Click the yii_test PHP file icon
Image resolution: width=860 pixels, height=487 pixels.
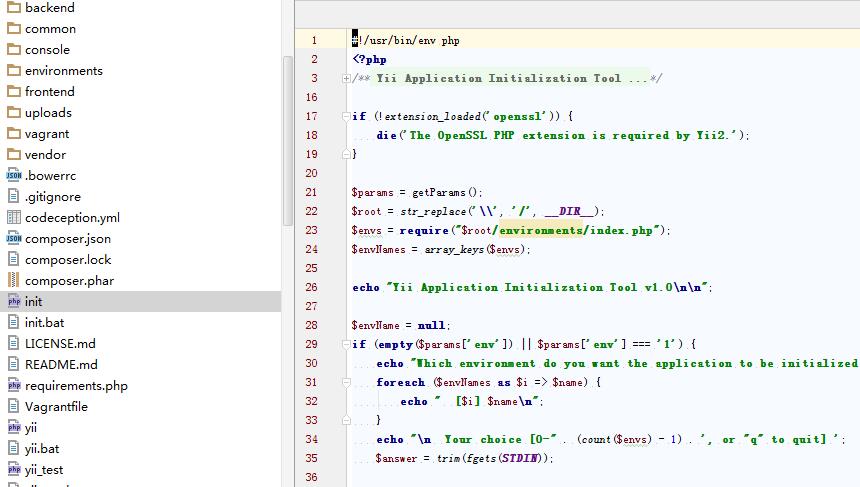click(14, 470)
